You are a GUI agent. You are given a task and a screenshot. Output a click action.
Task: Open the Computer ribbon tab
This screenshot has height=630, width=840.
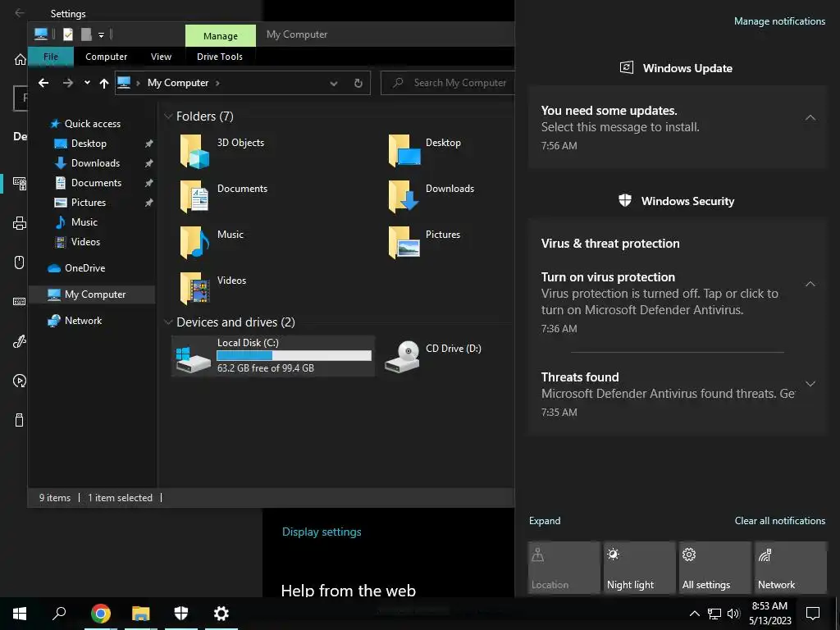tap(106, 57)
